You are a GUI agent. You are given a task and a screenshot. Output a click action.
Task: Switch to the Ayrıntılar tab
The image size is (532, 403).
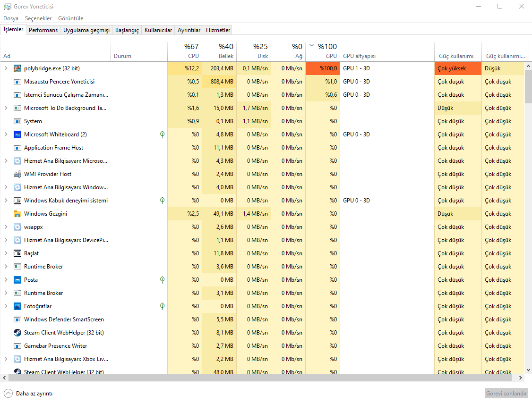pos(189,30)
